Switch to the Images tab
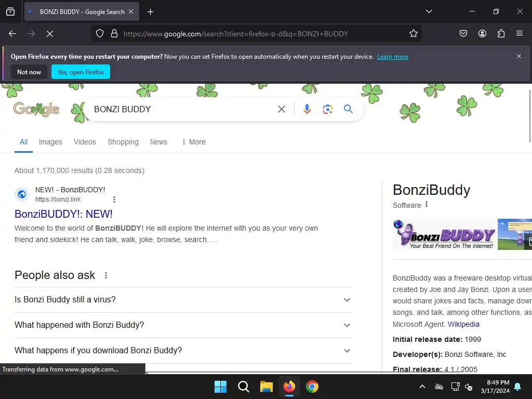This screenshot has width=532, height=399. (x=50, y=142)
